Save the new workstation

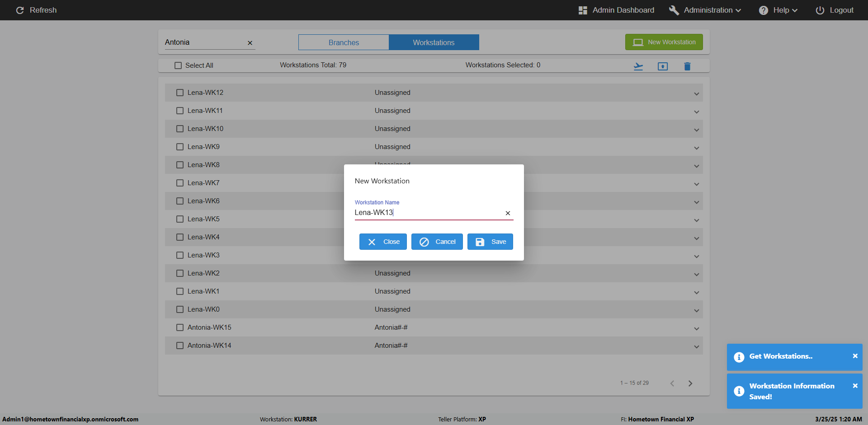pyautogui.click(x=490, y=242)
